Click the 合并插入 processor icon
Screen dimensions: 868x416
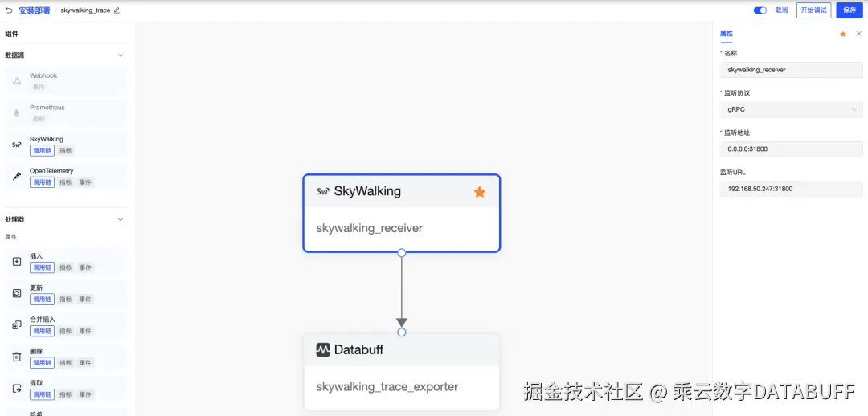17,325
